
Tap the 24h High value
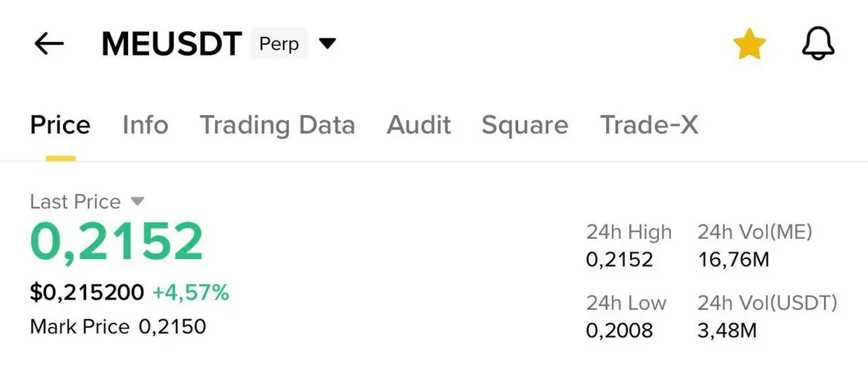619,259
